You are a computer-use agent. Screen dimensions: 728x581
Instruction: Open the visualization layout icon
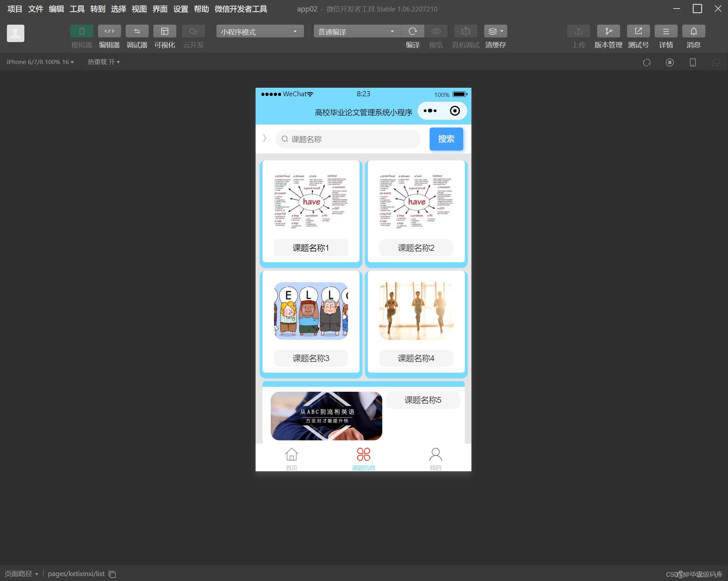tap(164, 31)
